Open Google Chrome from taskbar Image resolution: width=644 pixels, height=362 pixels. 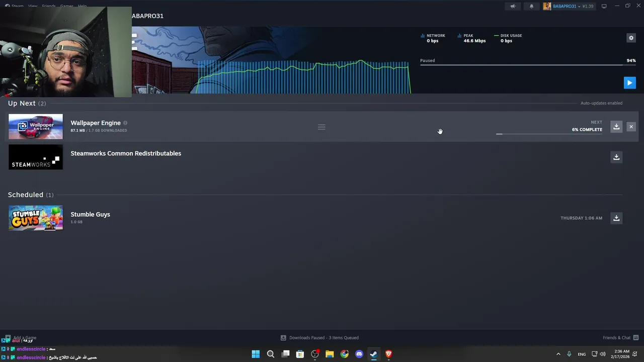pos(344,354)
